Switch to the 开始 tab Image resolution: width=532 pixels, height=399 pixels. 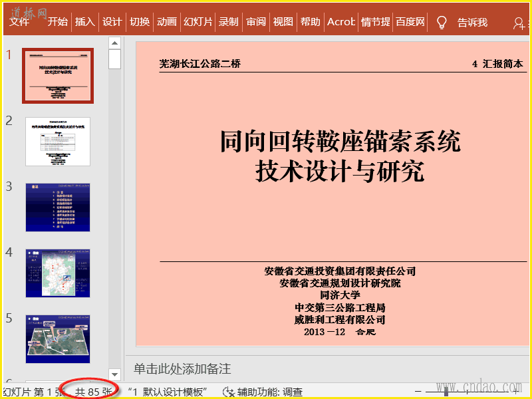click(57, 22)
